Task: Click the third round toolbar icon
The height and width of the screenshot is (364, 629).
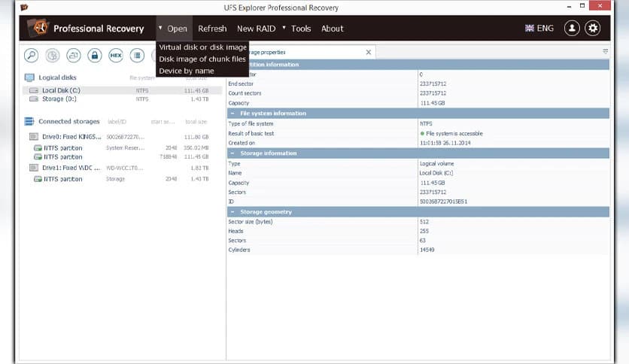Action: [x=74, y=55]
